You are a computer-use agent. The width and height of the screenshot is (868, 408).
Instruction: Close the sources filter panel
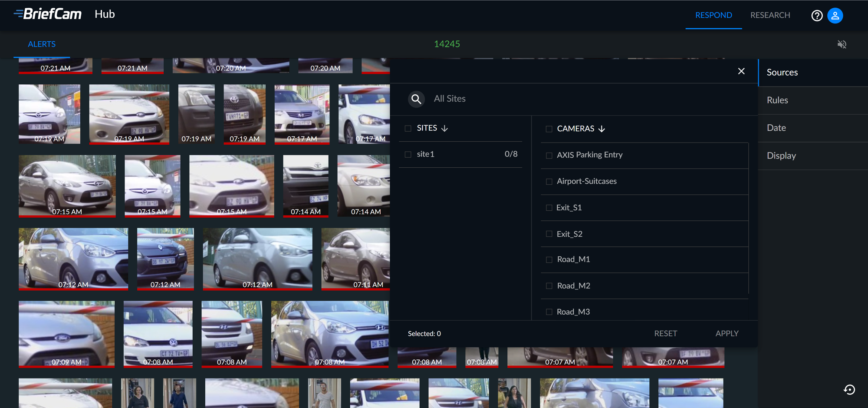[741, 71]
